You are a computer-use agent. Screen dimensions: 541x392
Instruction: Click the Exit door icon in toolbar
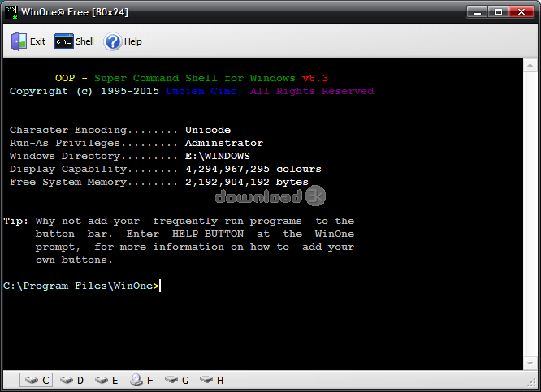19,41
